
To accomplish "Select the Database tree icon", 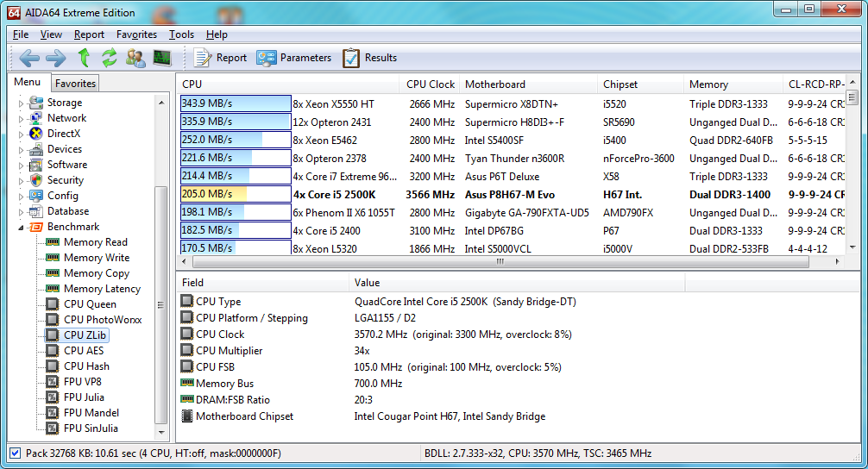I will (x=36, y=210).
